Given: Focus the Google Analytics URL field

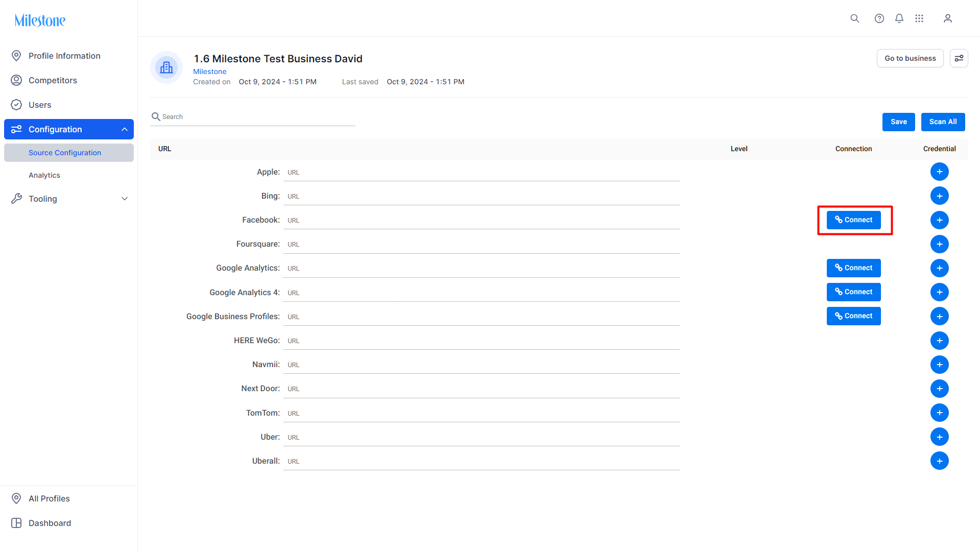Looking at the screenshot, I should [x=482, y=269].
